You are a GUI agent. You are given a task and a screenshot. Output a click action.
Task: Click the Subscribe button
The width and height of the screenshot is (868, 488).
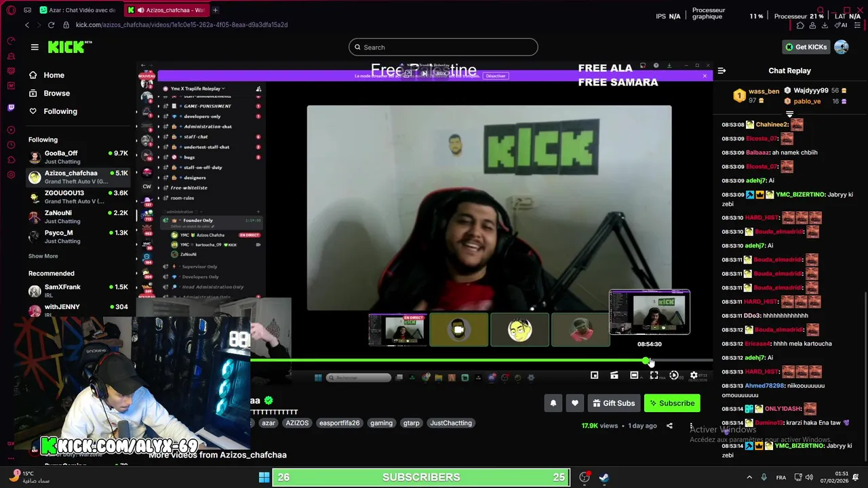(672, 403)
